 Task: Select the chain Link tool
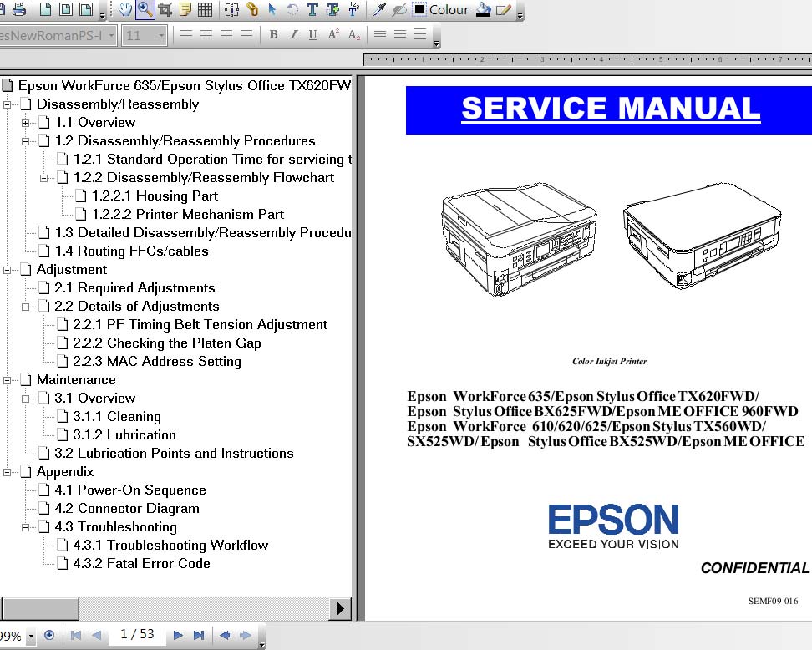pos(252,9)
